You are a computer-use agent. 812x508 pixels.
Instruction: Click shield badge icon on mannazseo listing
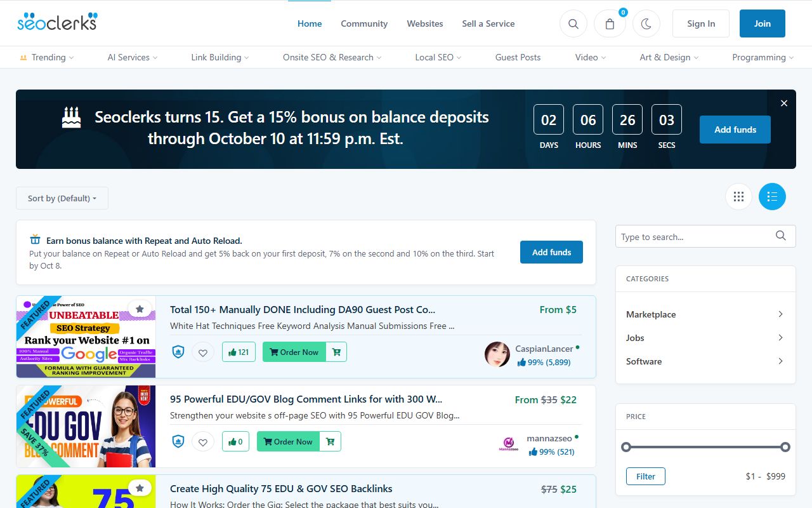point(178,441)
